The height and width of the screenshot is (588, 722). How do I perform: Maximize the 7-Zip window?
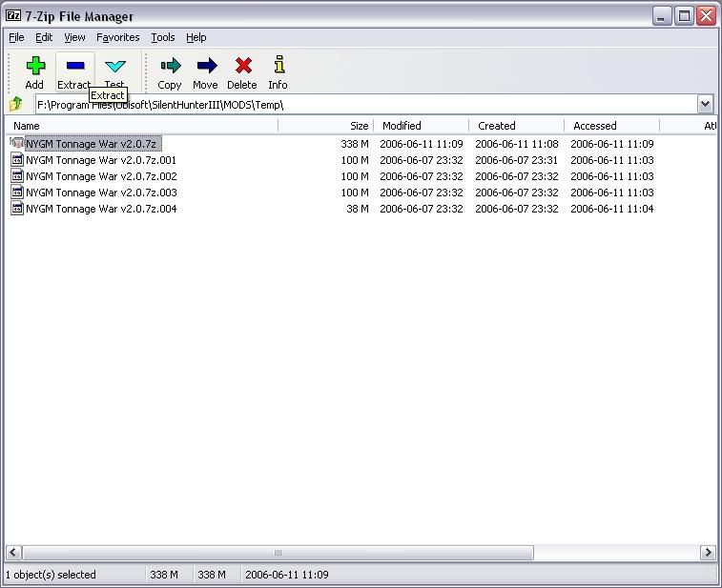click(x=684, y=16)
